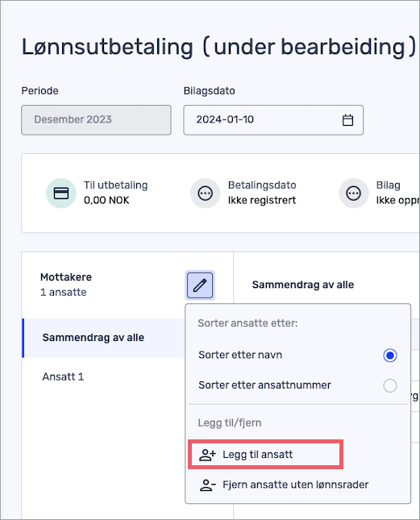The image size is (420, 520).
Task: Click the pending status icon beside Betalingsdato
Action: (x=206, y=193)
